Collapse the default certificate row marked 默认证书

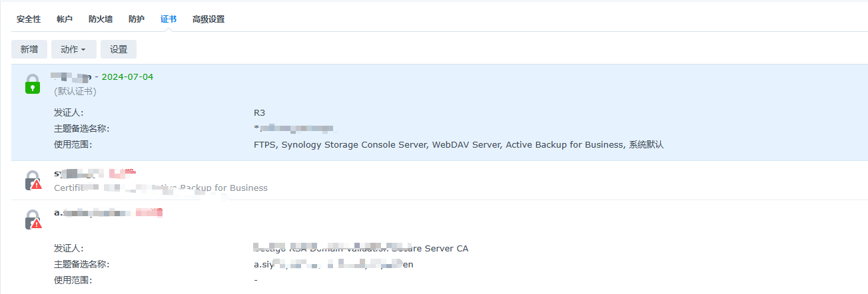440,84
